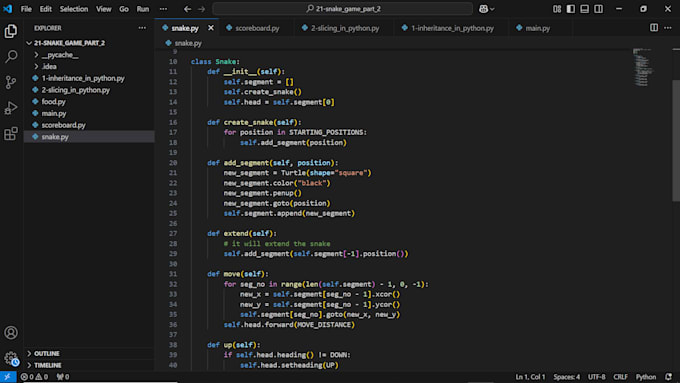Change encoding via UTF-8
This screenshot has height=383, width=680.
(596, 377)
